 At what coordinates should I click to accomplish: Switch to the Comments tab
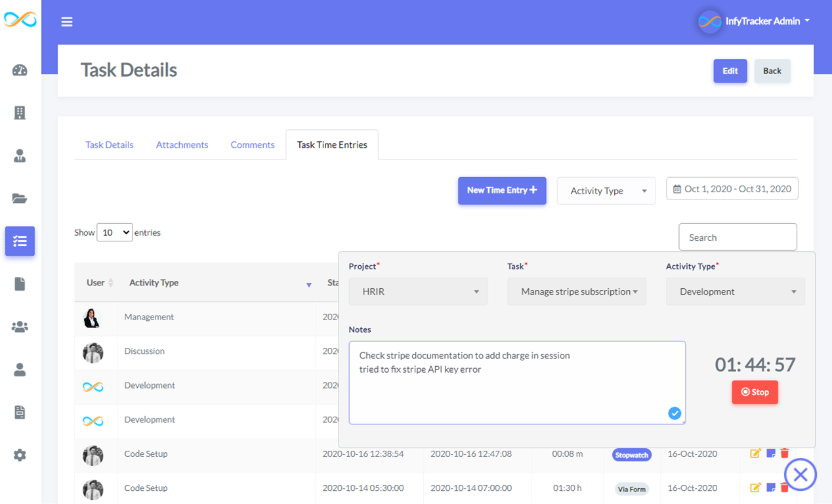252,144
